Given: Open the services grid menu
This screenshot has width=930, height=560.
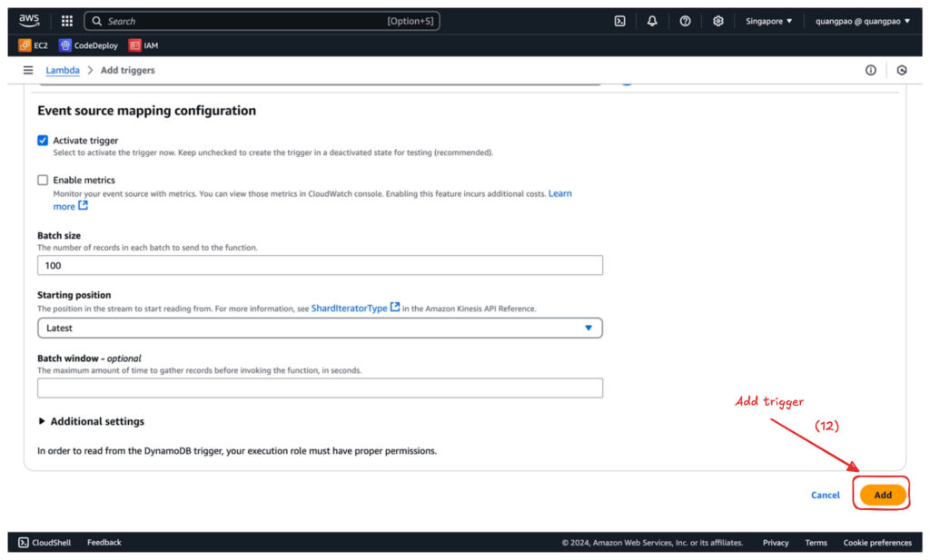Looking at the screenshot, I should click(67, 21).
